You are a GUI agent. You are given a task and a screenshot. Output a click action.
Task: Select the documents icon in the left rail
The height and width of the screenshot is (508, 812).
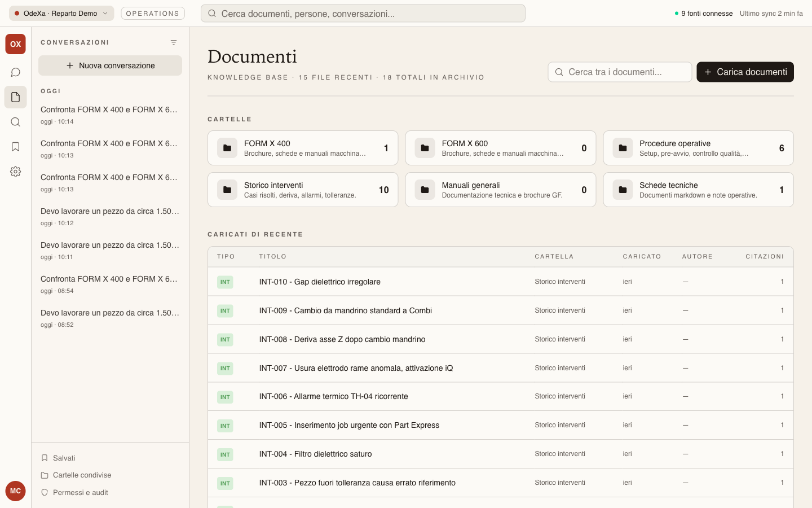click(15, 97)
